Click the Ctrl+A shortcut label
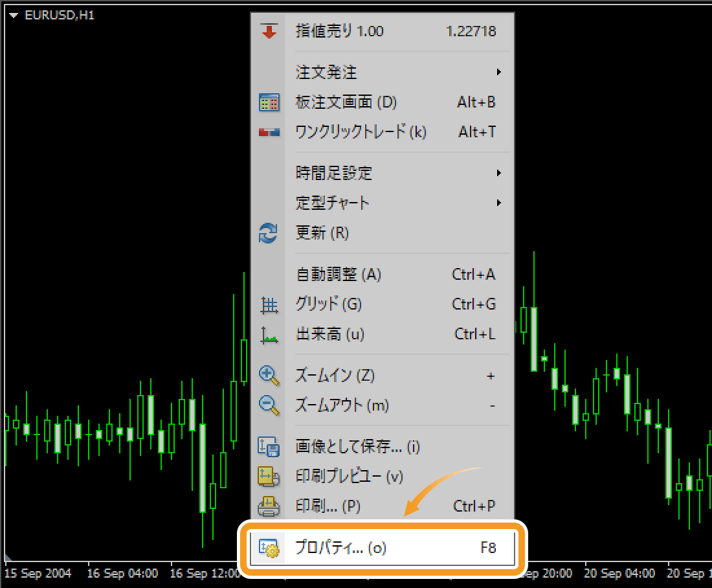Screen dimensions: 712x588 click(473, 275)
